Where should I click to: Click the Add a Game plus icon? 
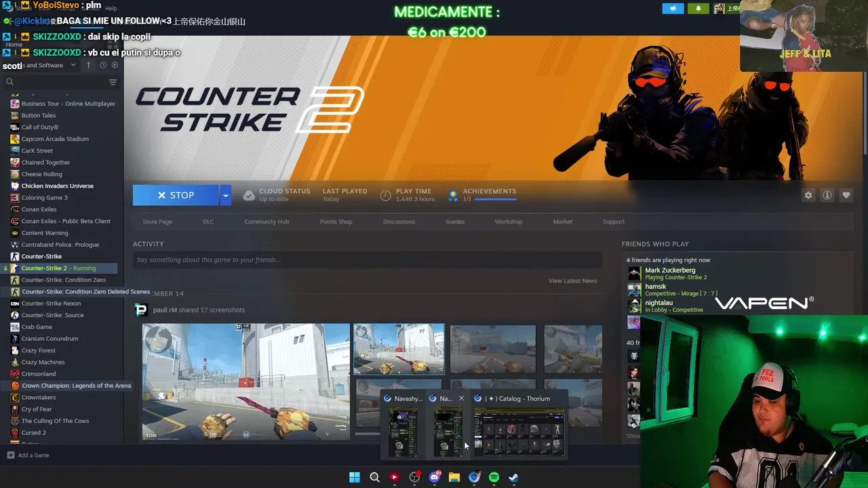(x=10, y=455)
